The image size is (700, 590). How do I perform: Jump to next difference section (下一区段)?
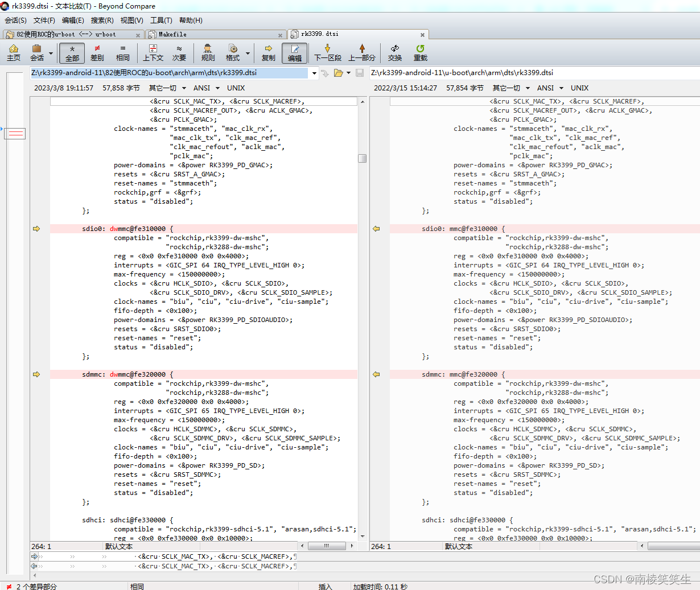point(328,53)
